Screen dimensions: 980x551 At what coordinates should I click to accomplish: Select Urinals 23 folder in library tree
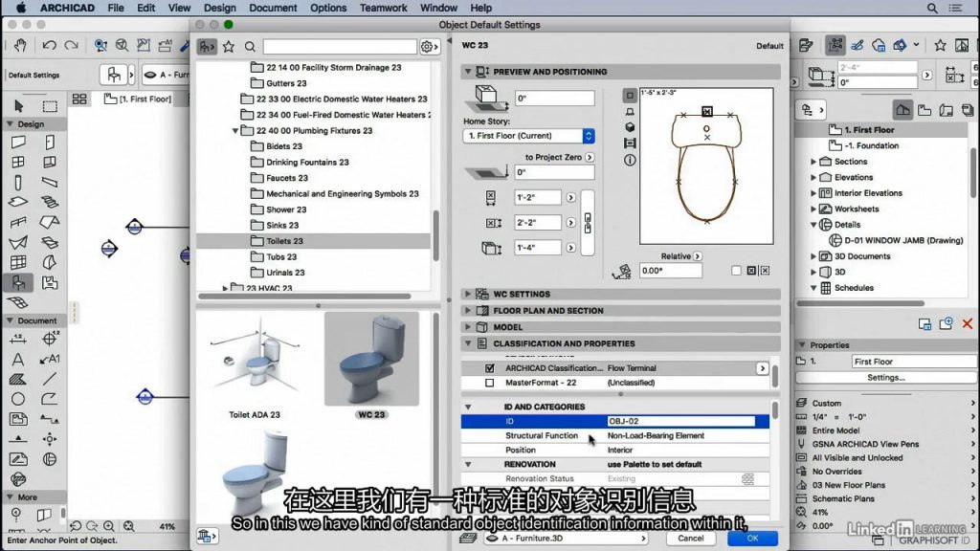[x=285, y=273]
